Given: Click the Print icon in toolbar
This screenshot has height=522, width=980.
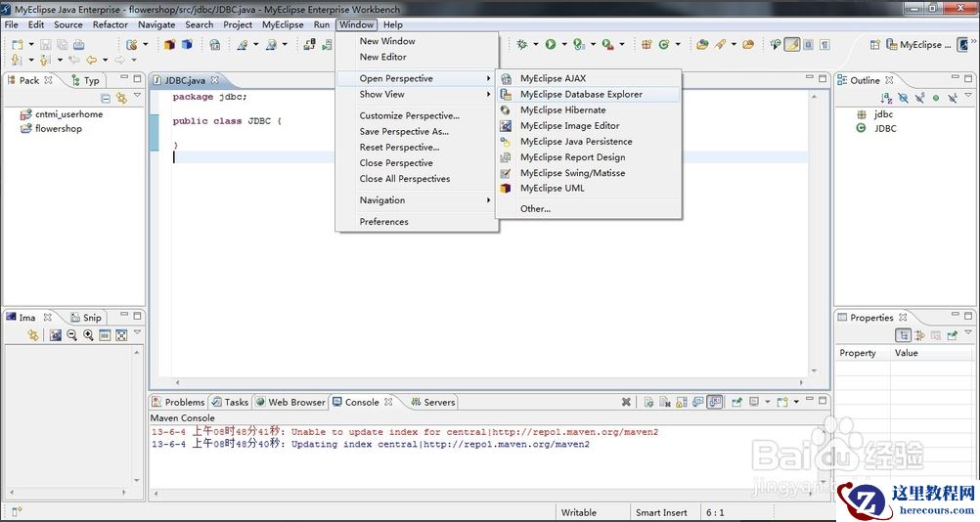Looking at the screenshot, I should pos(79,44).
